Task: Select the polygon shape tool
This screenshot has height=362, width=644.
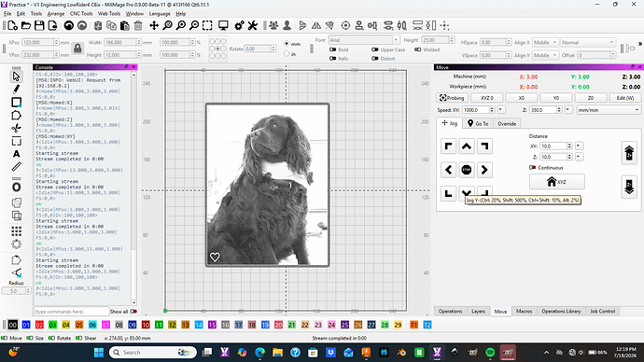Action: click(x=16, y=115)
